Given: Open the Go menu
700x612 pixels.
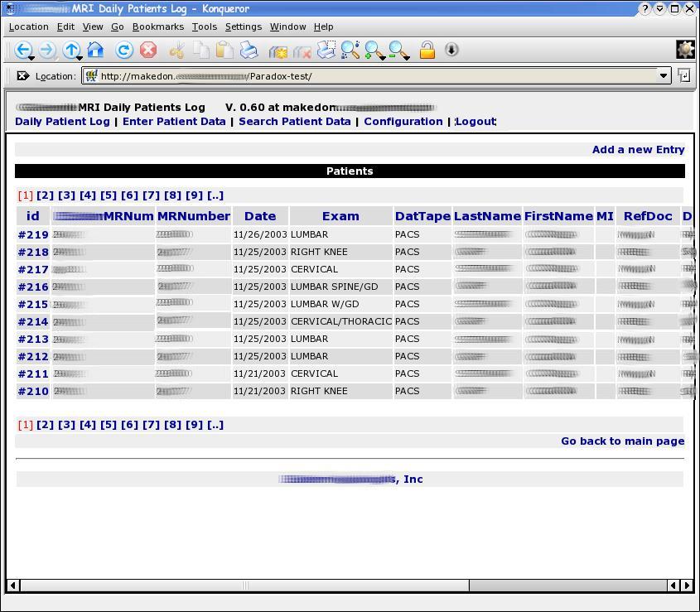Looking at the screenshot, I should (x=118, y=27).
